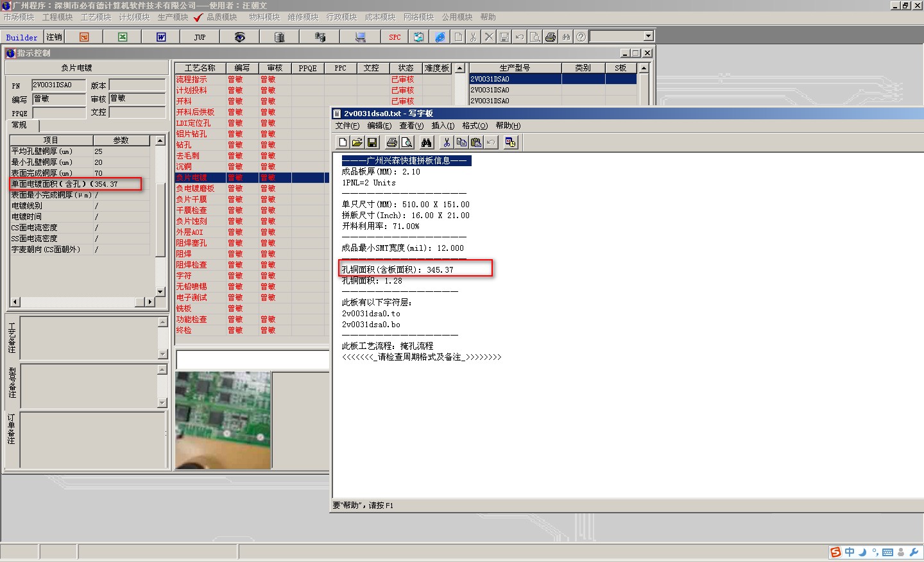Click the 版本 input field
Image resolution: width=924 pixels, height=562 pixels.
point(137,85)
